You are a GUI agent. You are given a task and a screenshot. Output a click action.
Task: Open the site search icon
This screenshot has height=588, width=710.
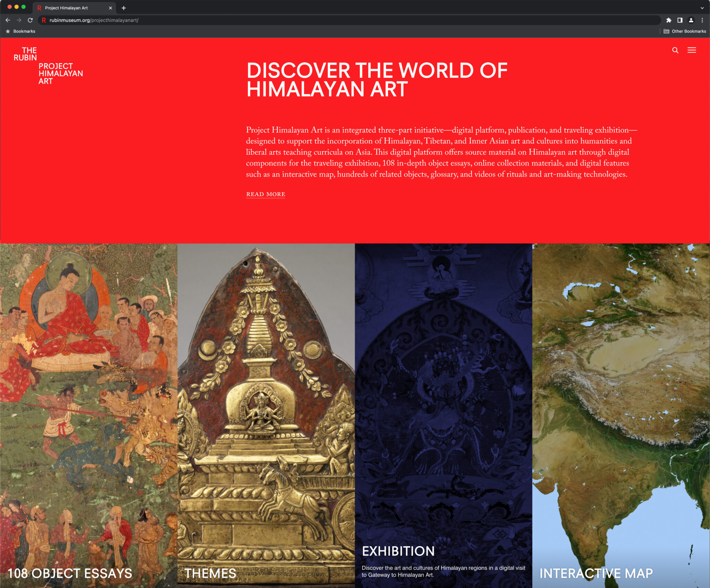tap(675, 50)
